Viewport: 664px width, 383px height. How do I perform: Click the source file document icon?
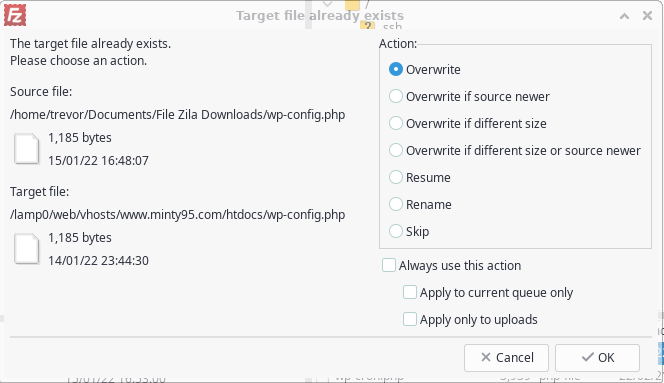[x=27, y=149]
